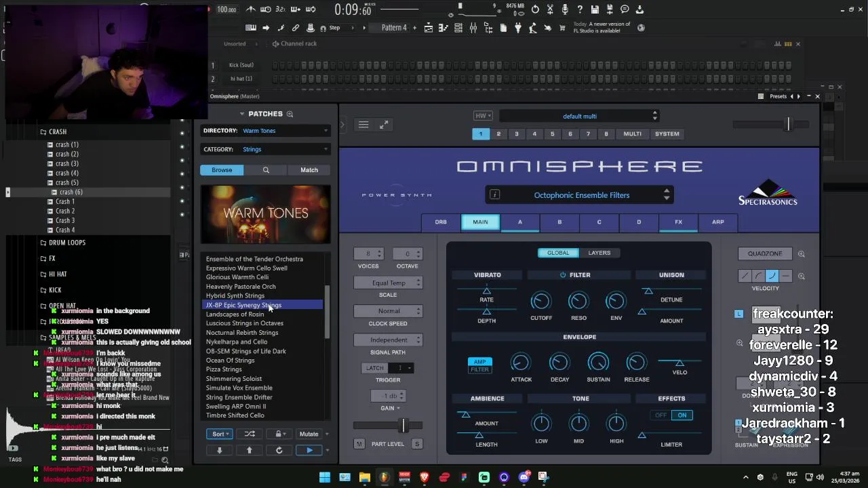
Task: Click the blue audition play button
Action: click(309, 450)
